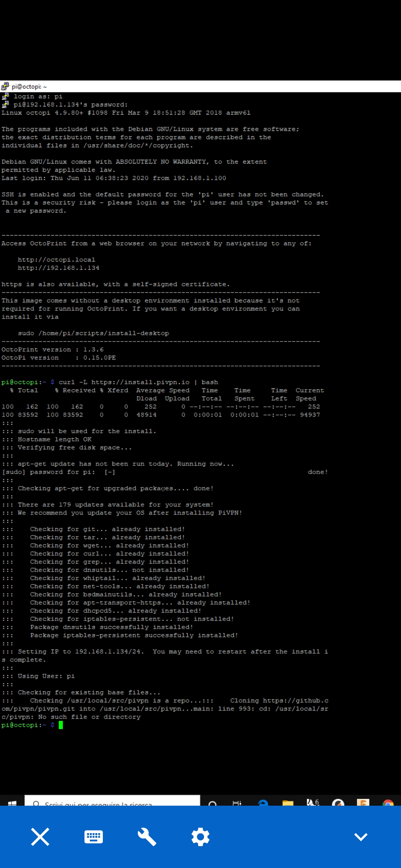Click 'Package dnsutils successfully installed!' line
Viewport: 401px width, 868px height.
point(111,627)
